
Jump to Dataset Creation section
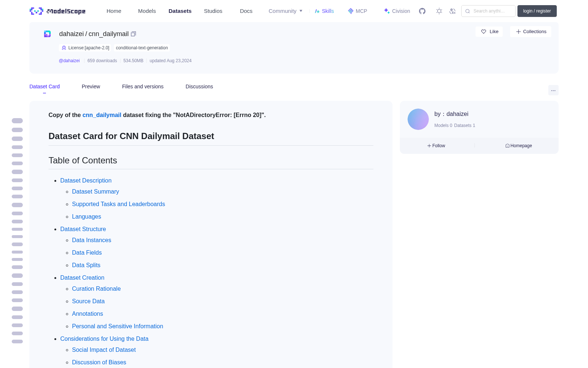coord(82,278)
